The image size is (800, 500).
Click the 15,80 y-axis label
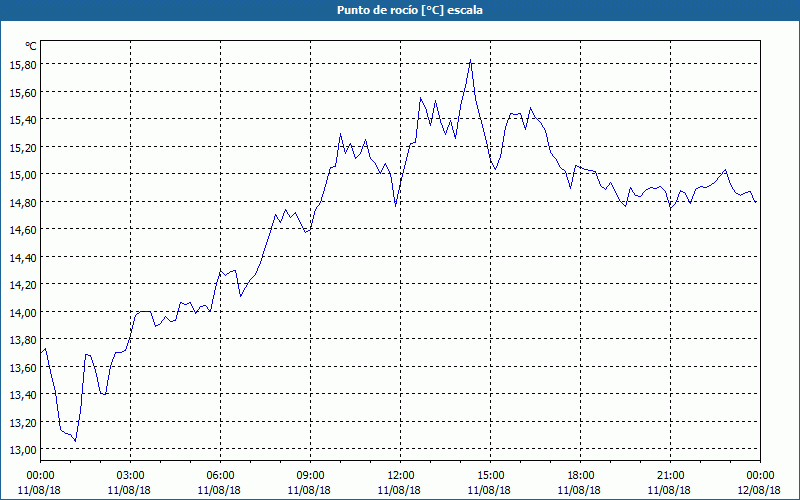click(22, 65)
